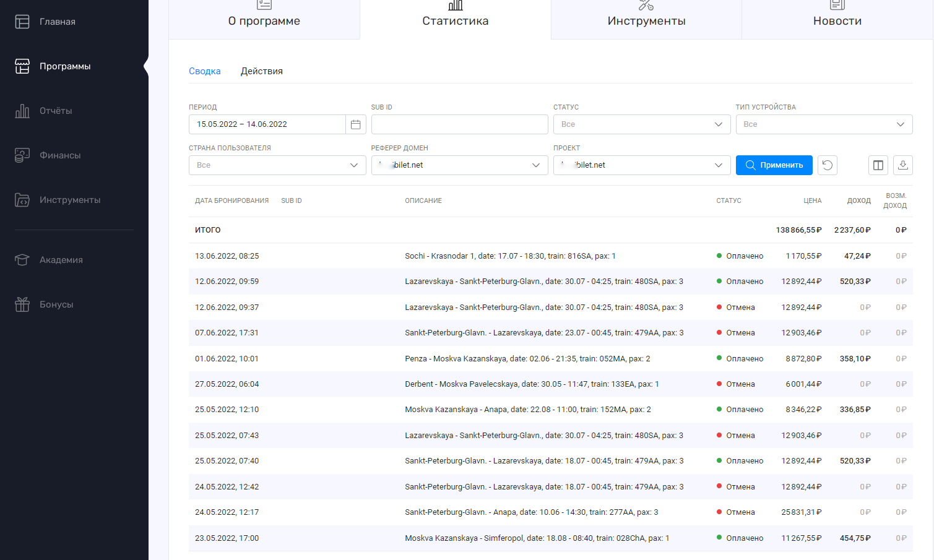
Task: Go to Главная in sidebar
Action: point(57,22)
